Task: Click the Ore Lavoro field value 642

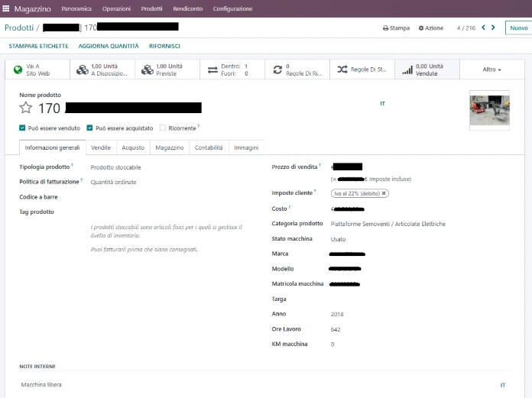Action: (x=336, y=329)
